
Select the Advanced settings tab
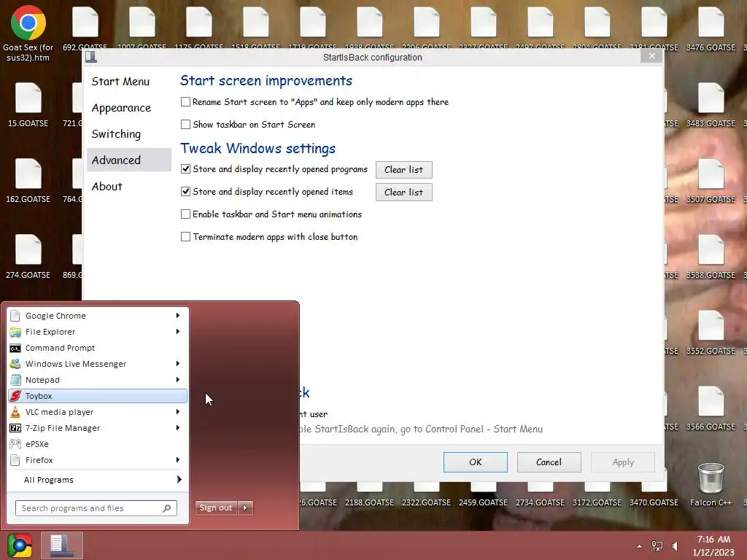click(128, 160)
